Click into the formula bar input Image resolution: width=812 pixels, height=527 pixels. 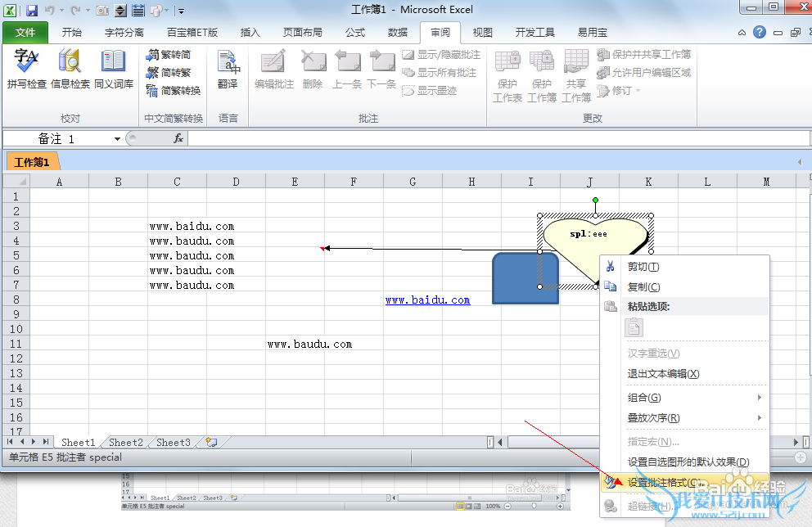pyautogui.click(x=498, y=138)
